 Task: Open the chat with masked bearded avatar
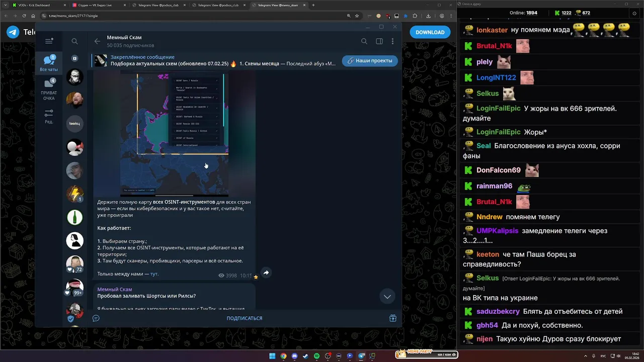[75, 77]
